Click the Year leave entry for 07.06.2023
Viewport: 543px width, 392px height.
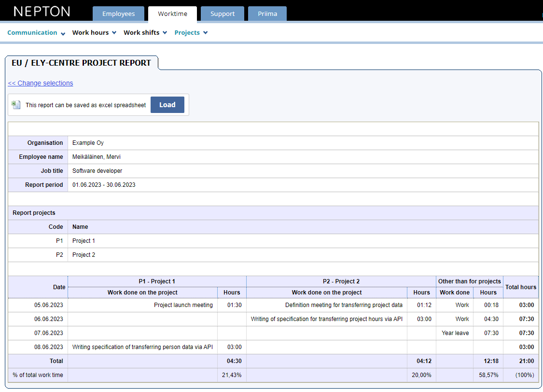[454, 333]
